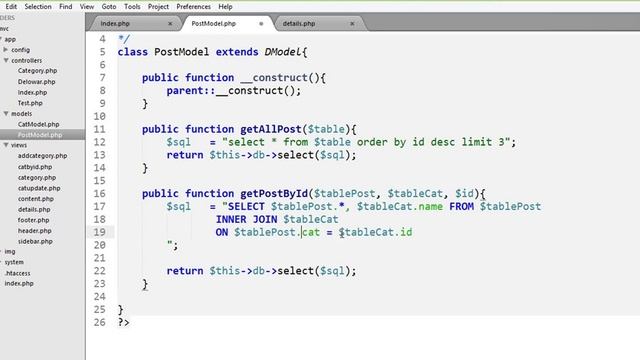Collapse the controllers folder arrow
Screen dimensions: 640x360
6,60
